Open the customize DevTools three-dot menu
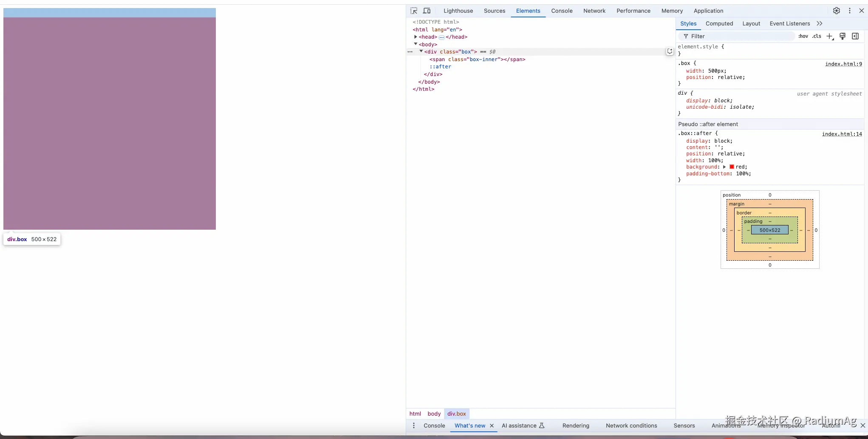 pyautogui.click(x=850, y=11)
